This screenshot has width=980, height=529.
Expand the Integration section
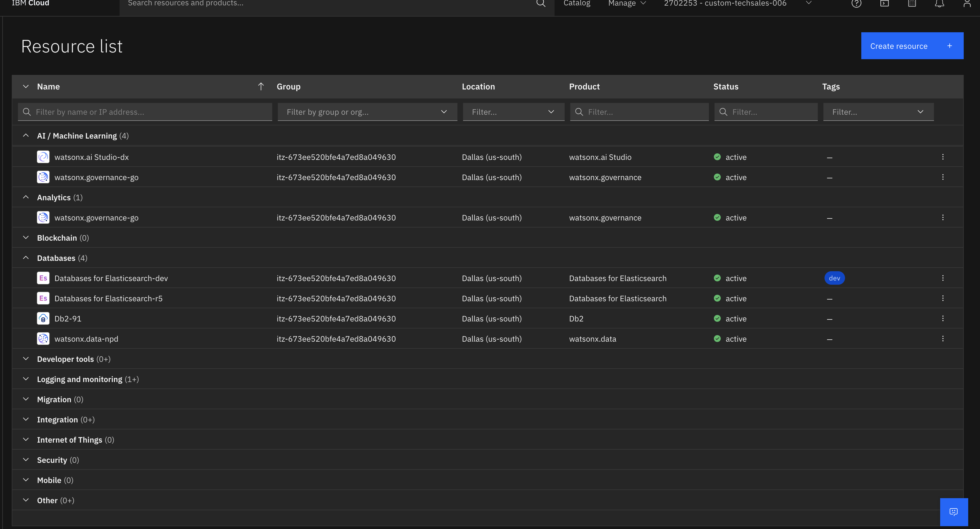26,420
